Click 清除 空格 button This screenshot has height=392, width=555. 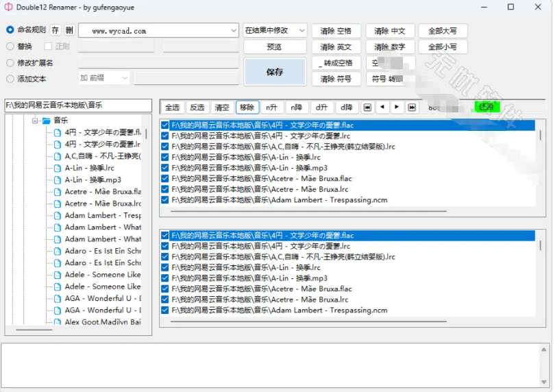[x=336, y=31]
